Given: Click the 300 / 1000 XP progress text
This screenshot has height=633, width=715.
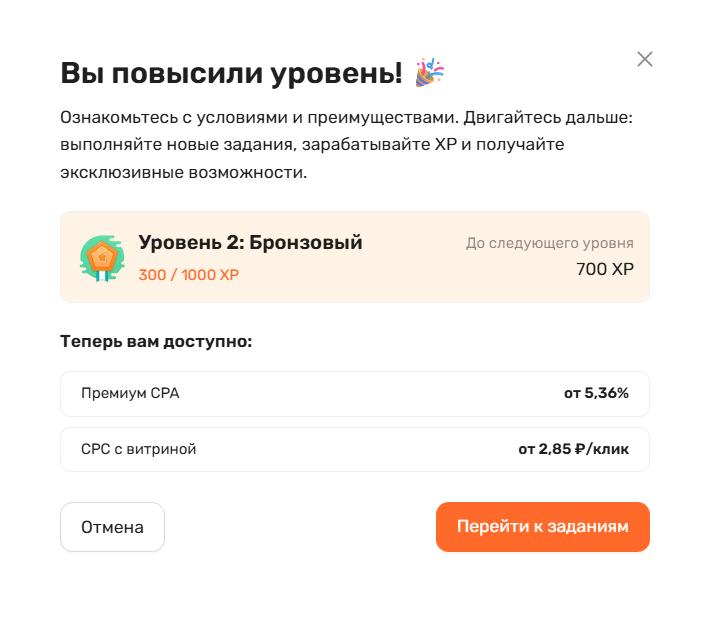Looking at the screenshot, I should point(189,275).
